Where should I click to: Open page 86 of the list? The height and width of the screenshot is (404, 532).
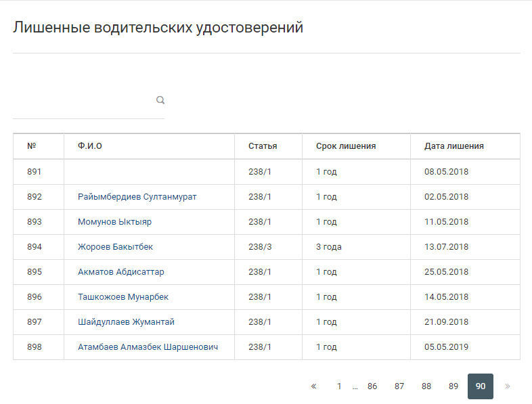[x=372, y=386]
